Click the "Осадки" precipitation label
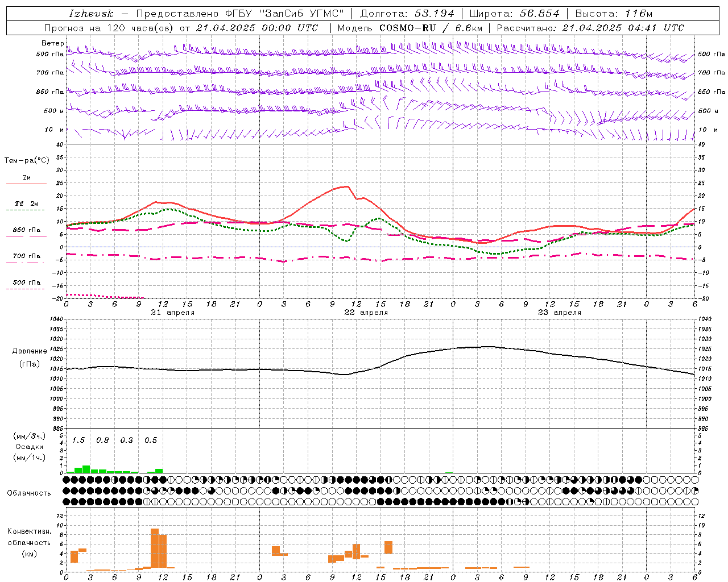728x582 pixels. click(29, 447)
